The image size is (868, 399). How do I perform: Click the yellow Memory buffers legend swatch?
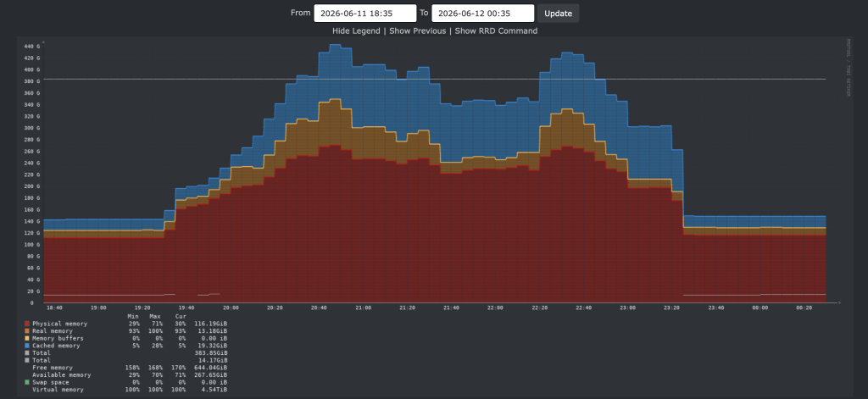point(26,338)
